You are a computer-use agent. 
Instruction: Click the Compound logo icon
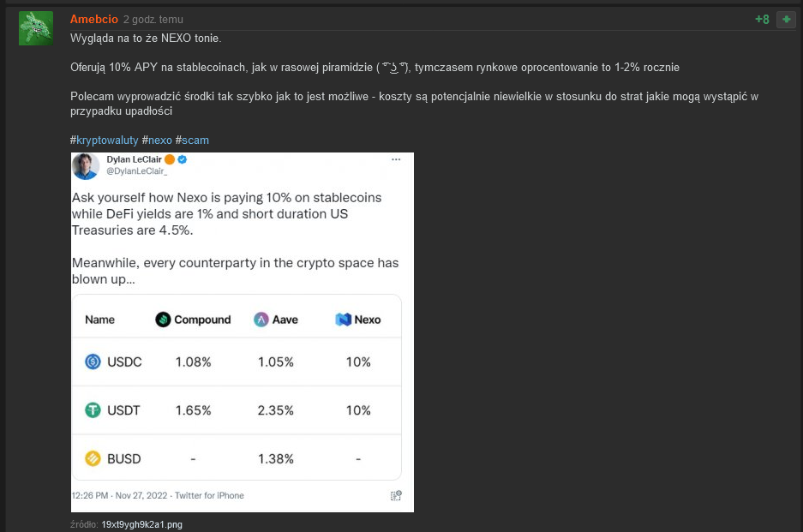click(163, 320)
